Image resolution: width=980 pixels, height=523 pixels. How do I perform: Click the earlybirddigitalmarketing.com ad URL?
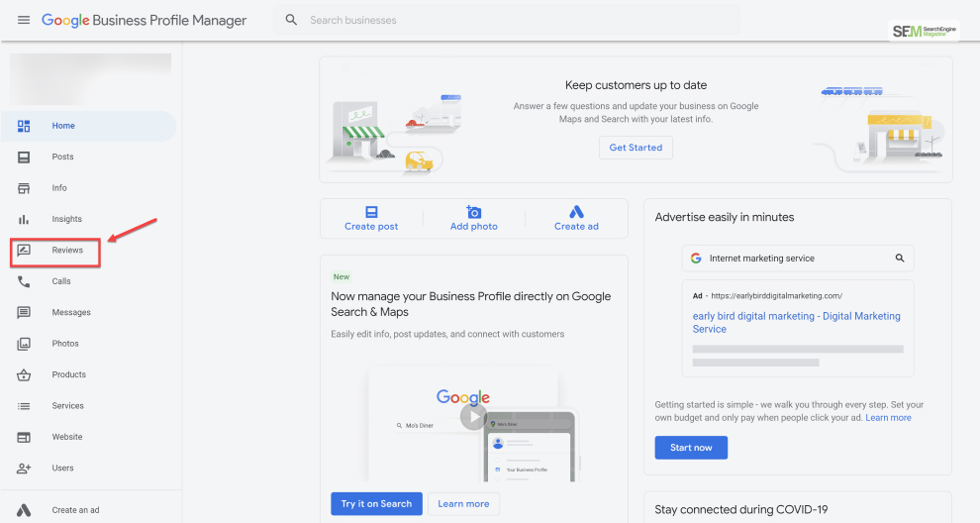tap(776, 296)
